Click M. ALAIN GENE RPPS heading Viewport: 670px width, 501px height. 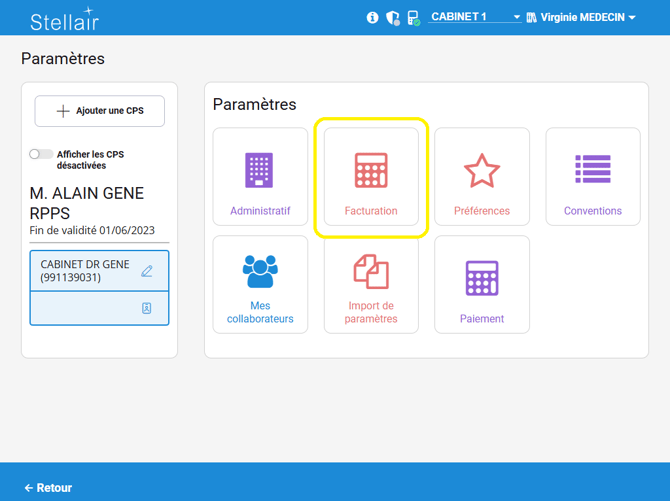(87, 202)
